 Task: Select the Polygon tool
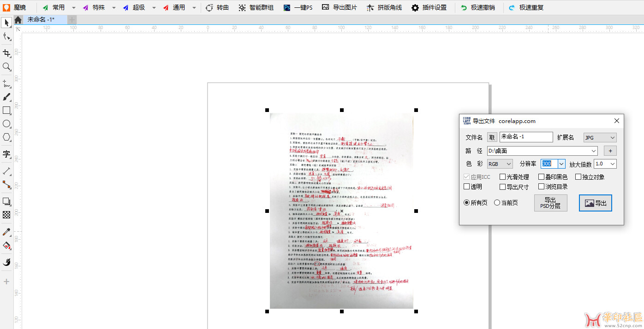tap(6, 137)
